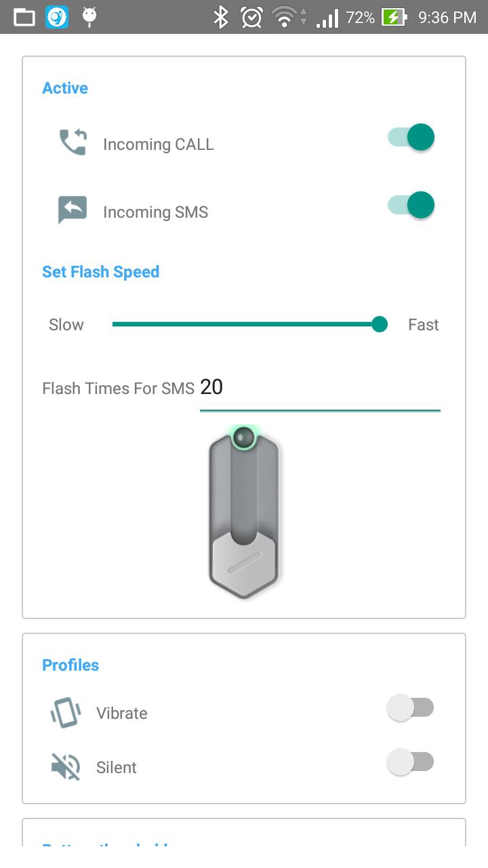
Task: Click the Slow label beside the slider
Action: click(66, 324)
